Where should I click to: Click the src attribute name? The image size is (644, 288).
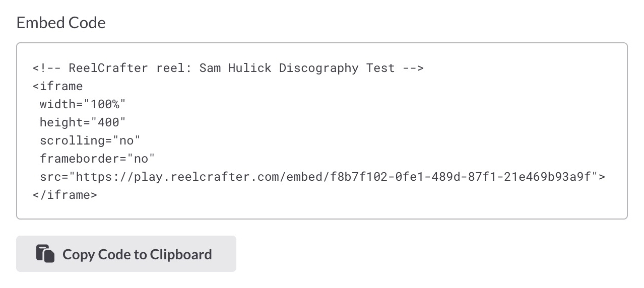pyautogui.click(x=50, y=177)
